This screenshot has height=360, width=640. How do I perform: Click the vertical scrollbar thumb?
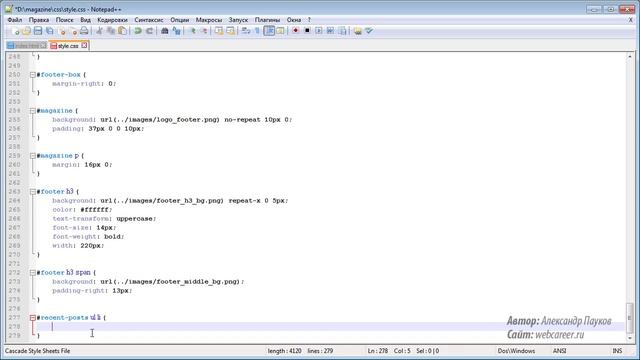coord(629,317)
